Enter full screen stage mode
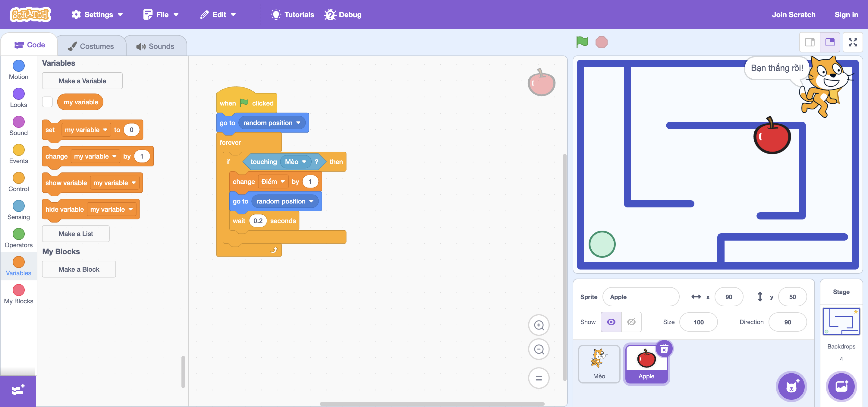This screenshot has width=868, height=407. pos(853,42)
